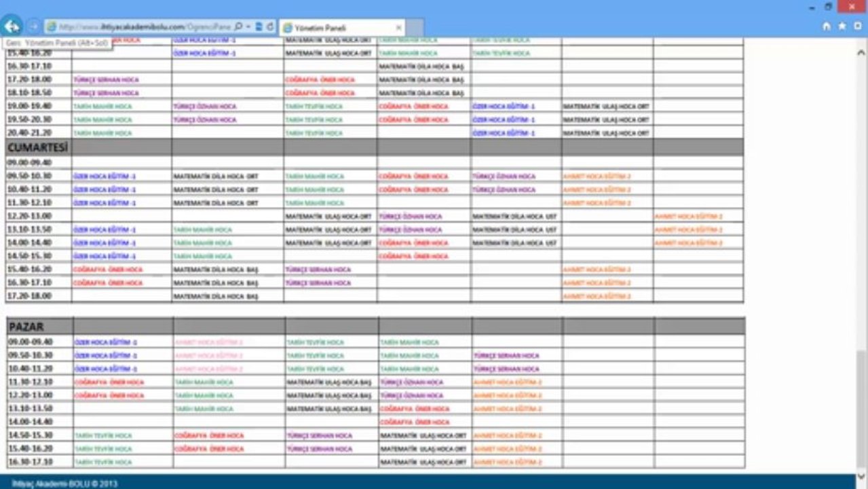Click MATEMATİK ULAŞ HOCA ORT in PAZAR 14.50-15.30 row

[423, 435]
